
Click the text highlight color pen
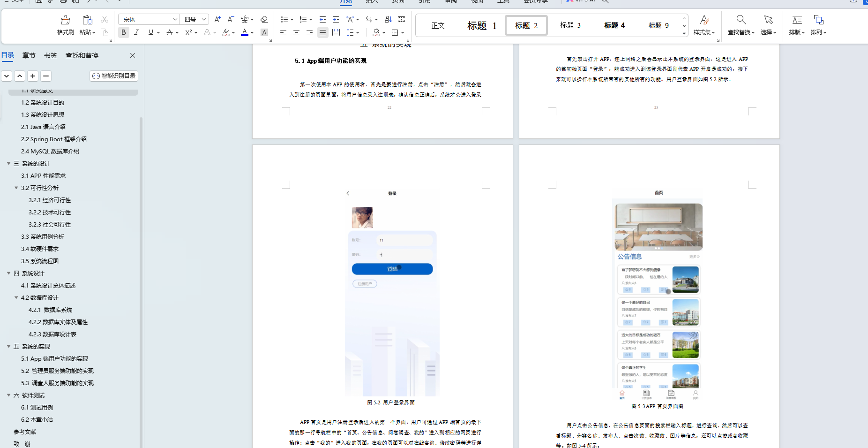click(x=226, y=32)
